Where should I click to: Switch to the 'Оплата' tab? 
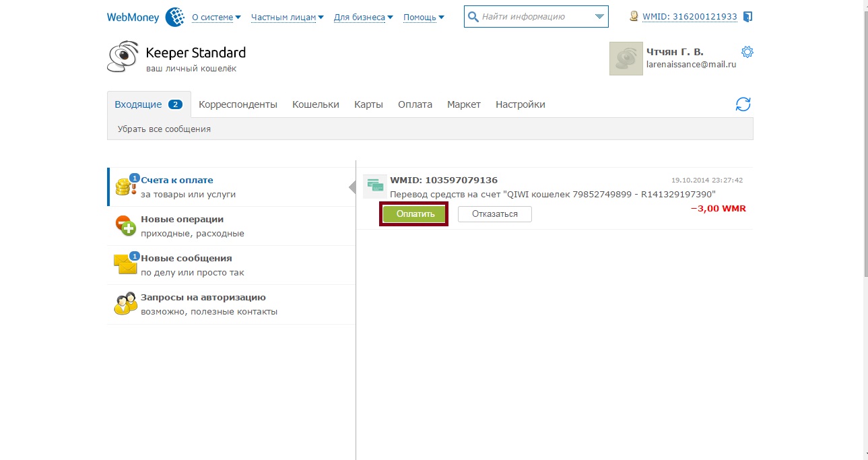pos(415,104)
